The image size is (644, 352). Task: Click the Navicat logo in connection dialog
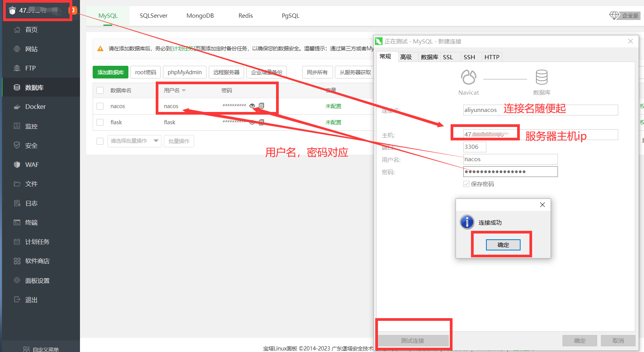(x=469, y=77)
